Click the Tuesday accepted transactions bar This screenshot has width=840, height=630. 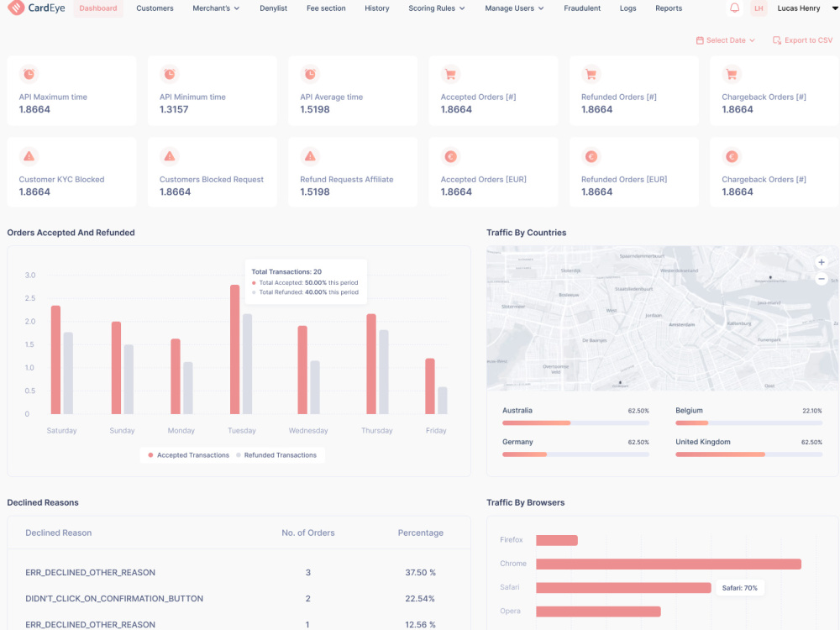[234, 349]
